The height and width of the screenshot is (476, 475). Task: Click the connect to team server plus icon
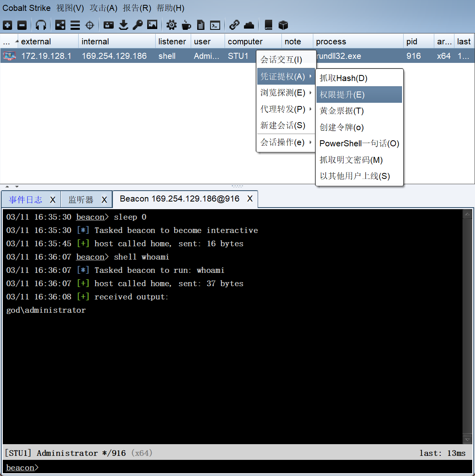point(8,25)
